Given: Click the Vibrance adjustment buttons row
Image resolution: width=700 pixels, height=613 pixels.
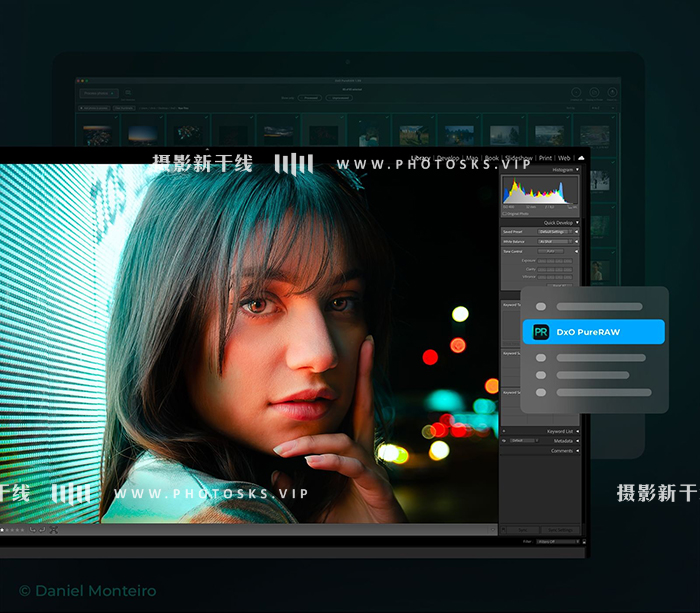Looking at the screenshot, I should point(555,277).
